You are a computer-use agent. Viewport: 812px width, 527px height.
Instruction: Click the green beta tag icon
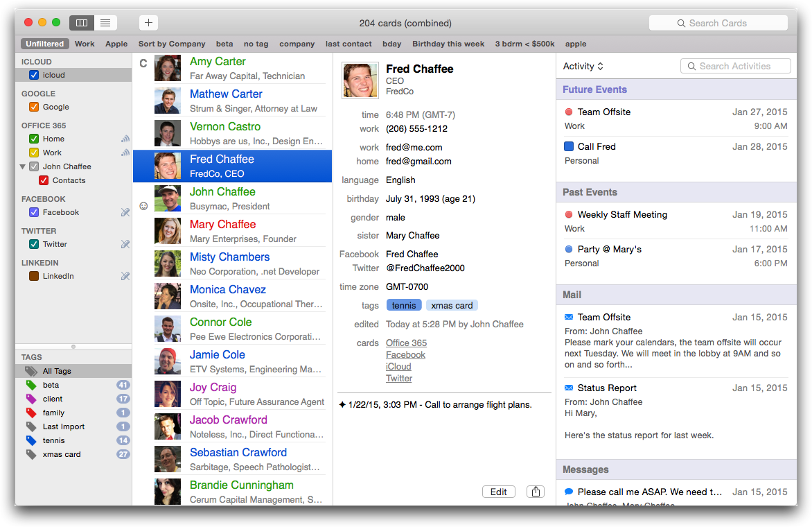(x=31, y=385)
